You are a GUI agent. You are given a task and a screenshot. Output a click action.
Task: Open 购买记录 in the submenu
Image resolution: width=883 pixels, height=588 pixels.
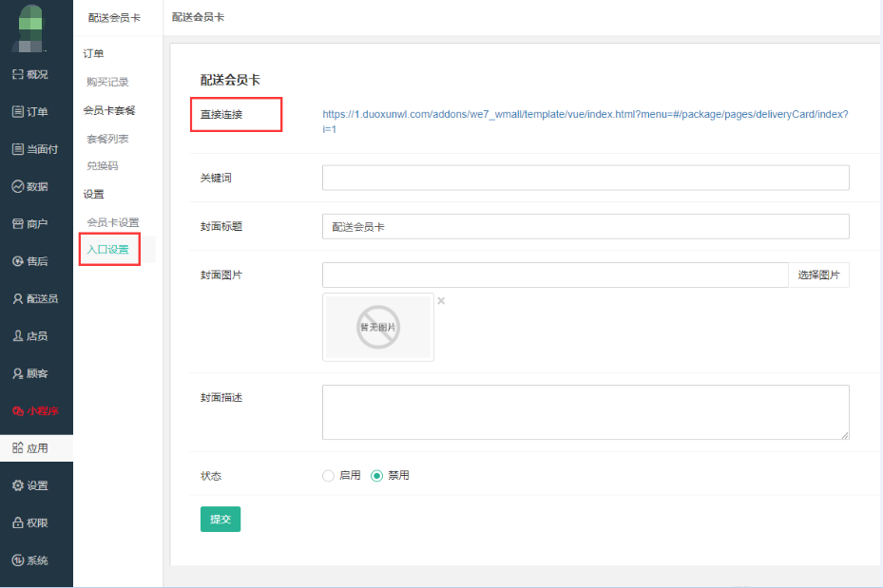tap(107, 82)
